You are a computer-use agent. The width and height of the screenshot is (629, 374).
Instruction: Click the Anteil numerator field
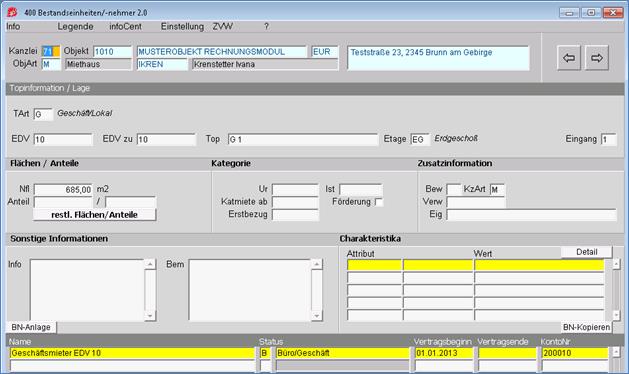(x=63, y=202)
